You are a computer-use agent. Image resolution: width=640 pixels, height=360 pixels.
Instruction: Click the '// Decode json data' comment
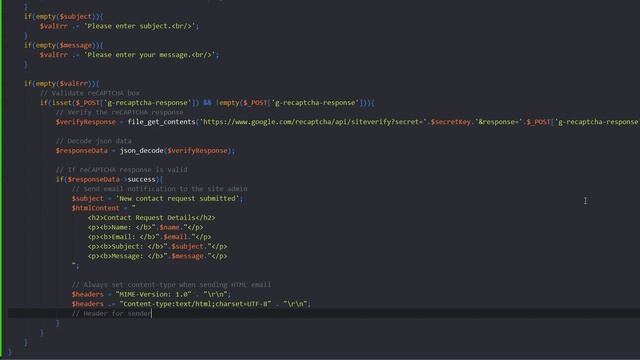(x=94, y=141)
